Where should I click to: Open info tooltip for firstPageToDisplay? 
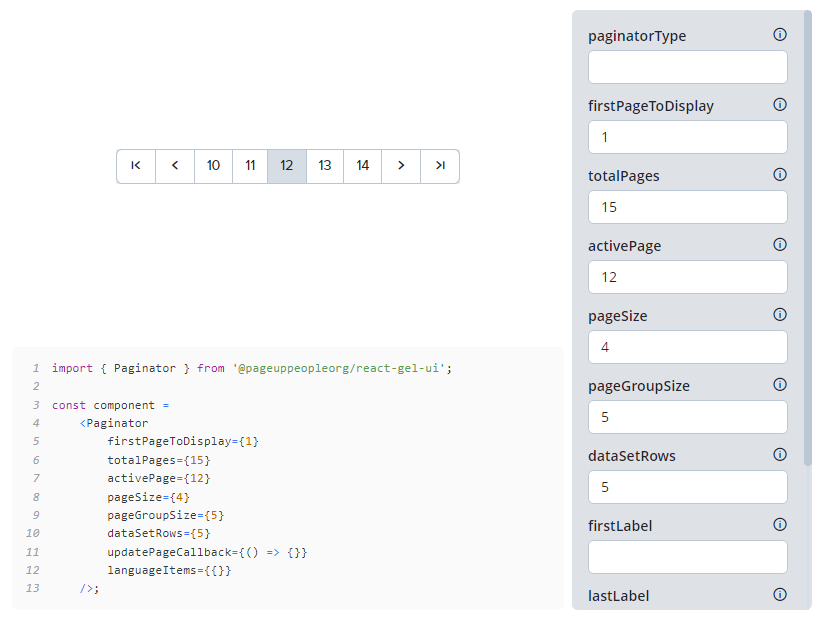[x=779, y=104]
